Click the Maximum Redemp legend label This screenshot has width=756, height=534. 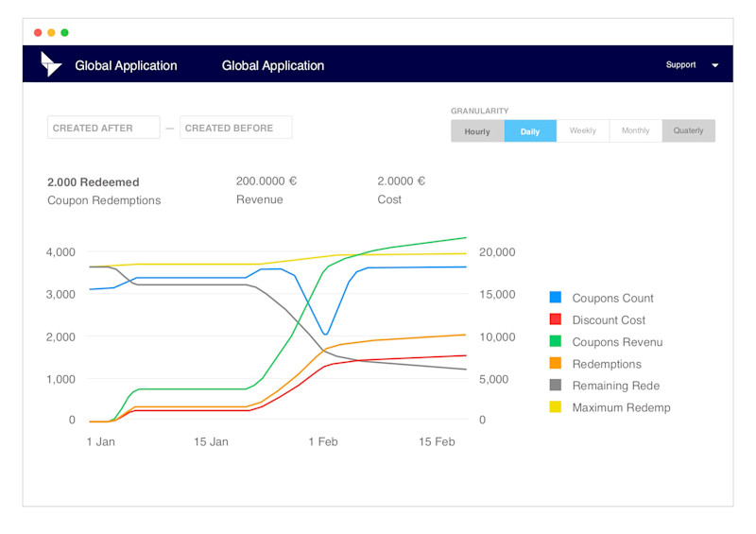(x=621, y=407)
